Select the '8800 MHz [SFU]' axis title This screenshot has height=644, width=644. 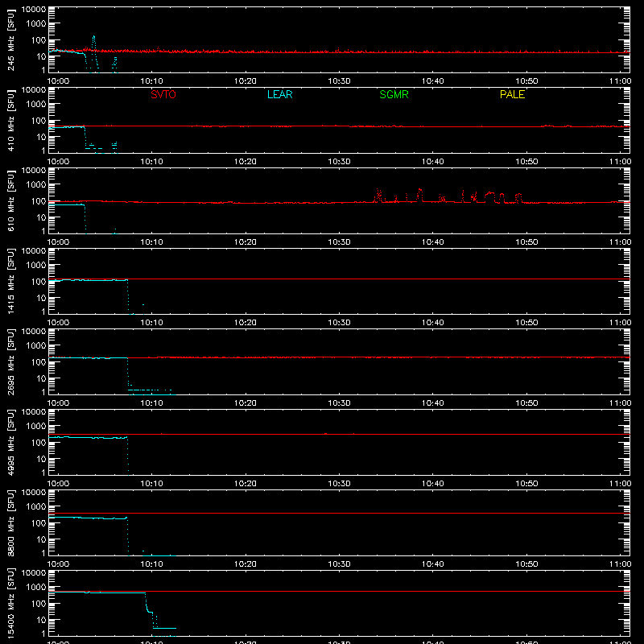(x=11, y=522)
